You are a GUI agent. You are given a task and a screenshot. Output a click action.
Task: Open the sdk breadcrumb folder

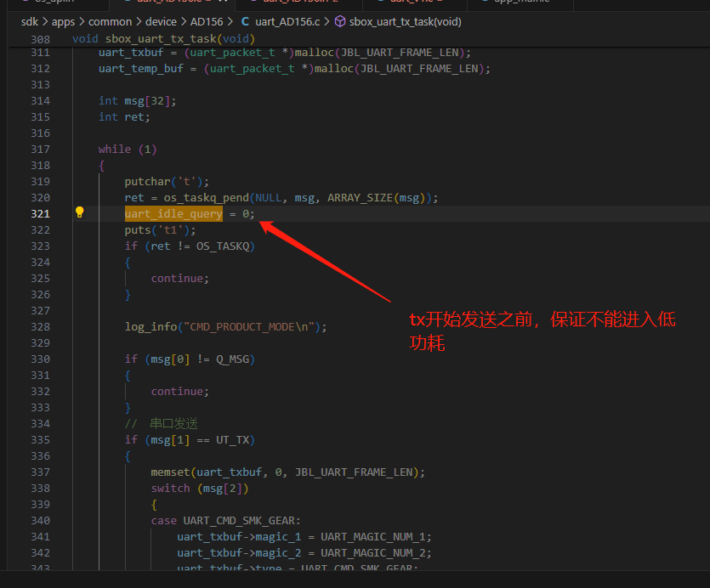pyautogui.click(x=30, y=22)
